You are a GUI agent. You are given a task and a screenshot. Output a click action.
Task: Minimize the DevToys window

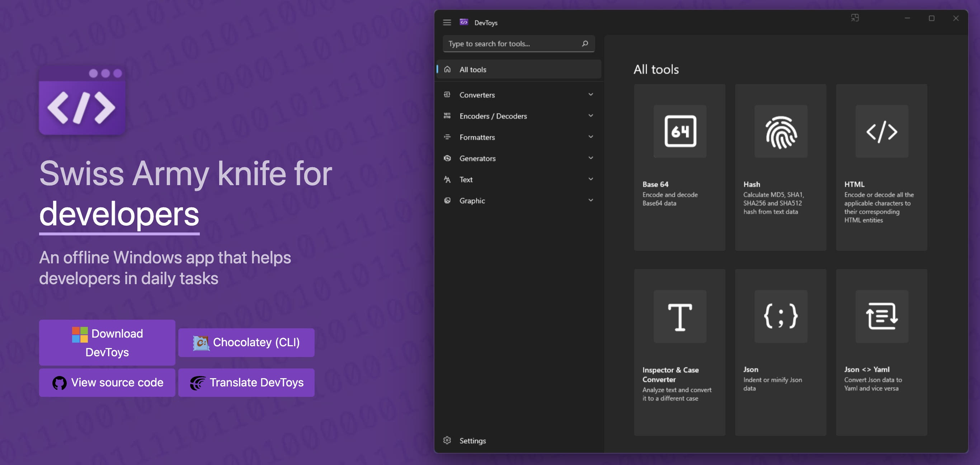[907, 18]
